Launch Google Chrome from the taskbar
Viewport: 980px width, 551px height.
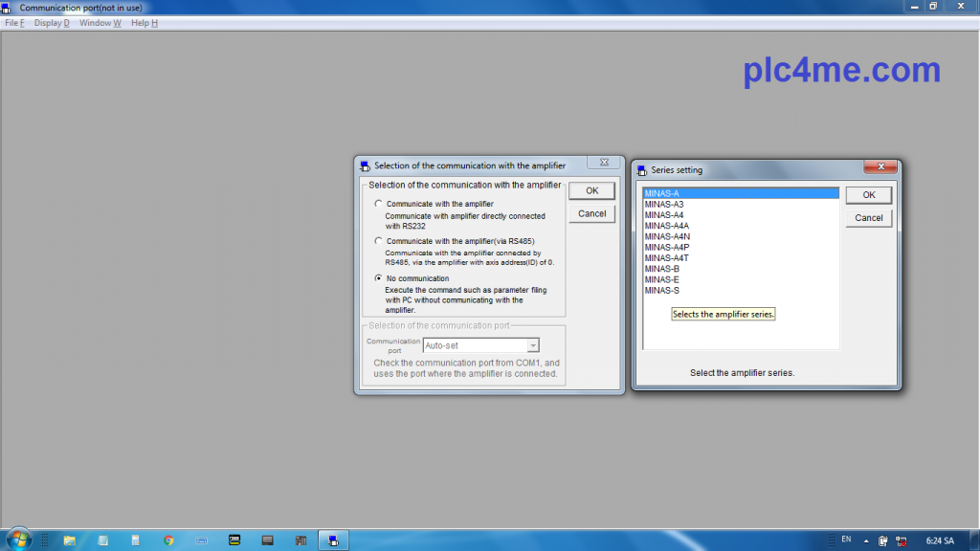(x=168, y=540)
